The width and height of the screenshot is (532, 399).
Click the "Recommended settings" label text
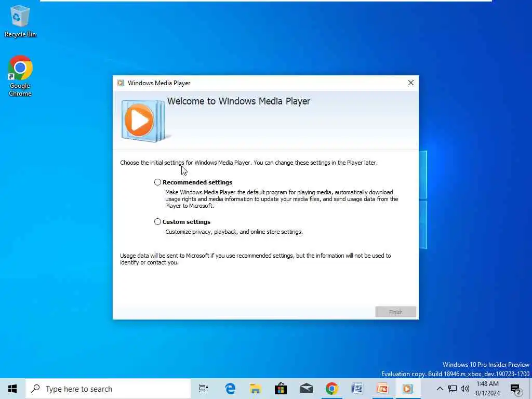[x=197, y=182]
